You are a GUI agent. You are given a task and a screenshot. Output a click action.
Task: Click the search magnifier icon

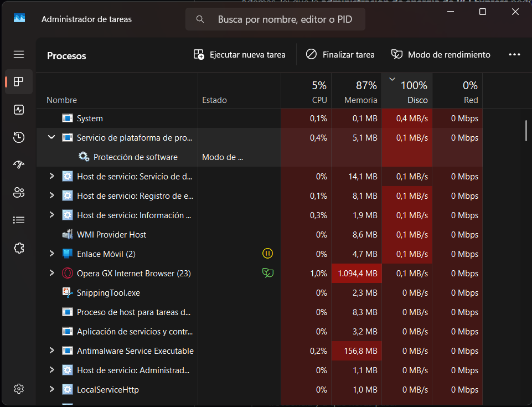[200, 19]
